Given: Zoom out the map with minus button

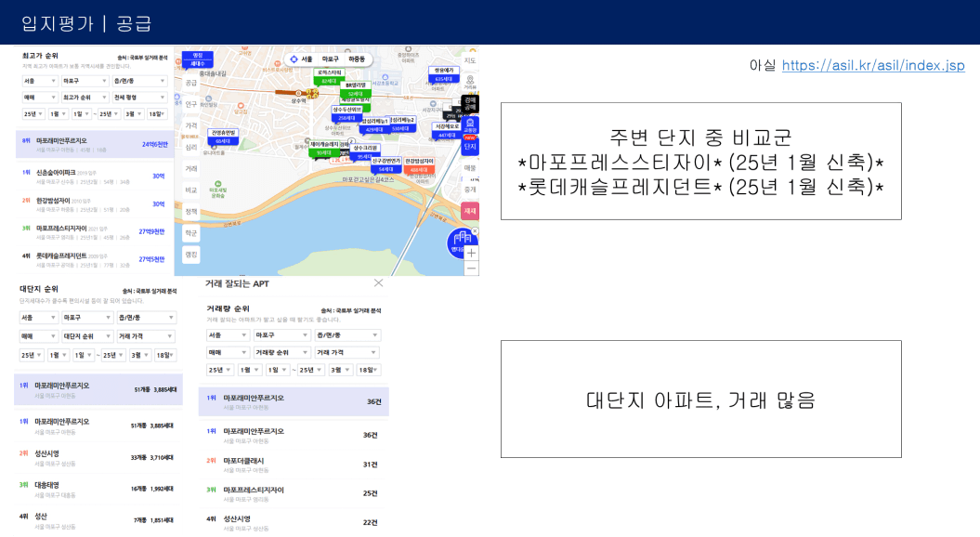Looking at the screenshot, I should (x=471, y=268).
